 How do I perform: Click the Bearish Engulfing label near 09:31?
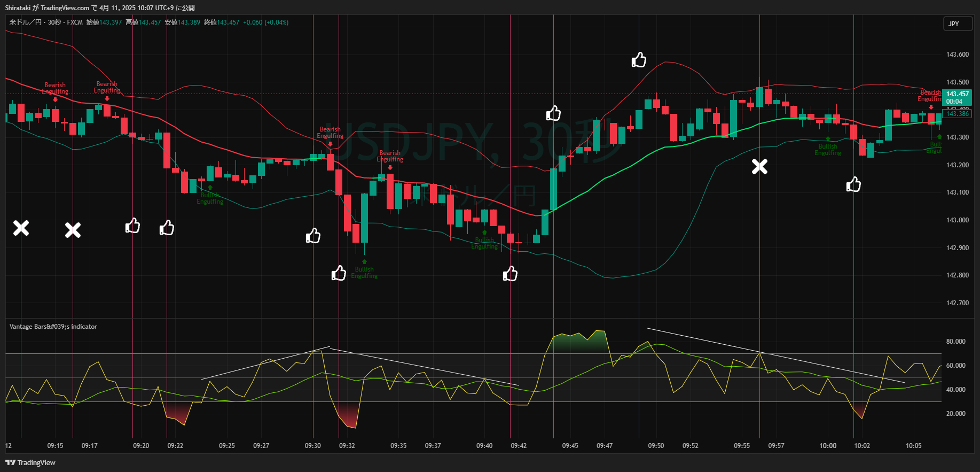tap(330, 133)
